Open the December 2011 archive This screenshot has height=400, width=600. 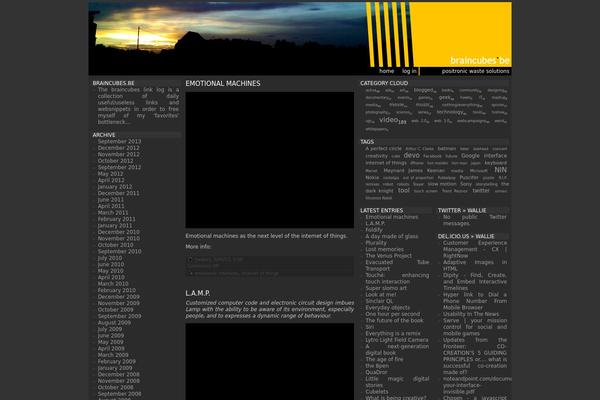click(119, 193)
